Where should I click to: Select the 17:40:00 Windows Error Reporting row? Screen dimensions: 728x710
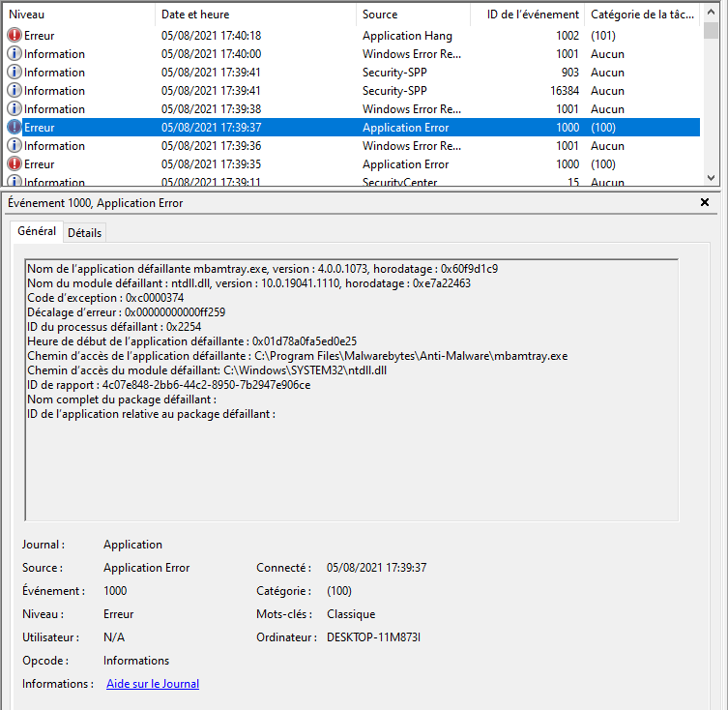pyautogui.click(x=352, y=54)
